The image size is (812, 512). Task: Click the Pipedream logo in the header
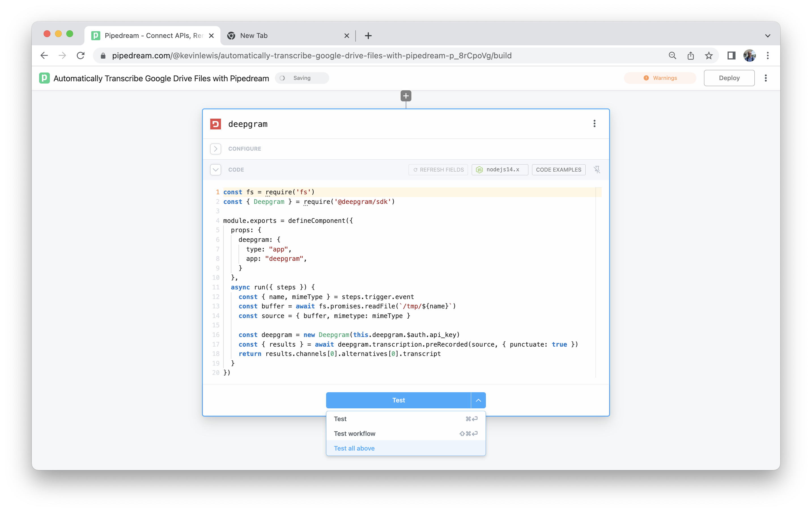pos(44,78)
